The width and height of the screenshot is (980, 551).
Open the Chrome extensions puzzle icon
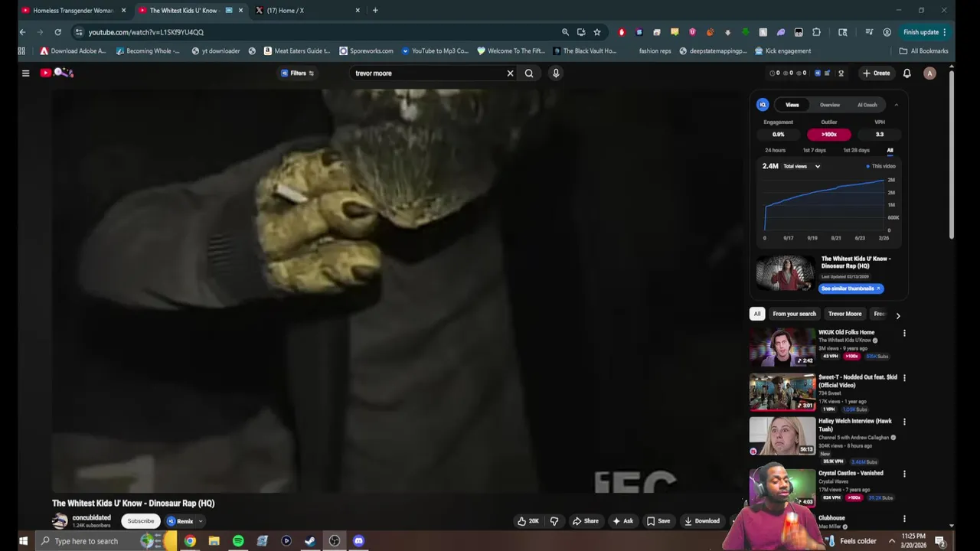pos(816,32)
